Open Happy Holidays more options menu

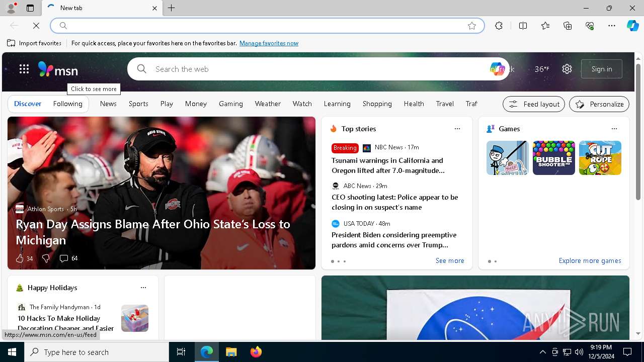coord(143,288)
